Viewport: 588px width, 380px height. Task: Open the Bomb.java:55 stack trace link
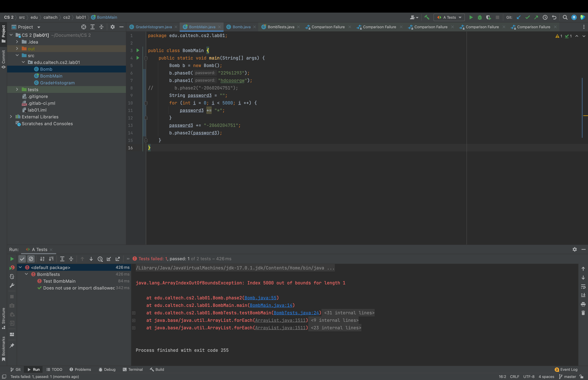[260, 298]
